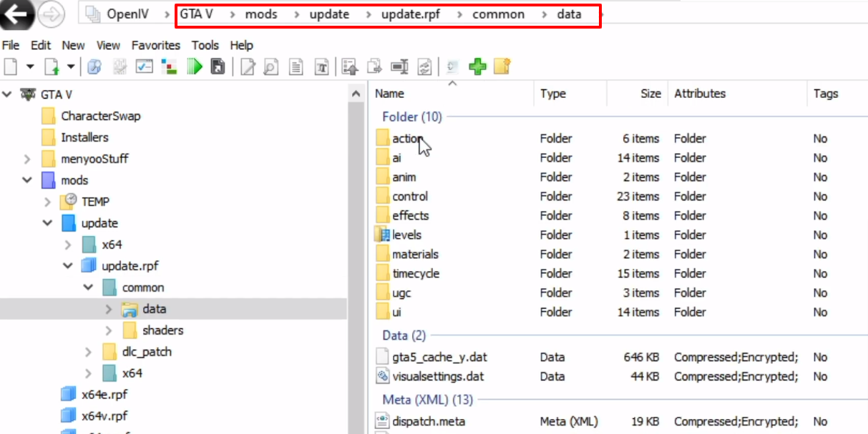Open the Help menu
Image resolution: width=868 pixels, height=434 pixels.
point(242,45)
